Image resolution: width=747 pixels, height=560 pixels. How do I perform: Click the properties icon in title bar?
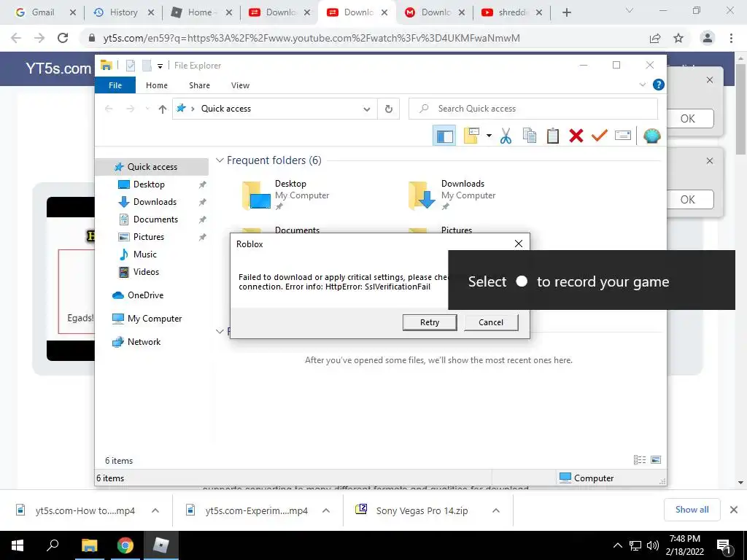130,66
